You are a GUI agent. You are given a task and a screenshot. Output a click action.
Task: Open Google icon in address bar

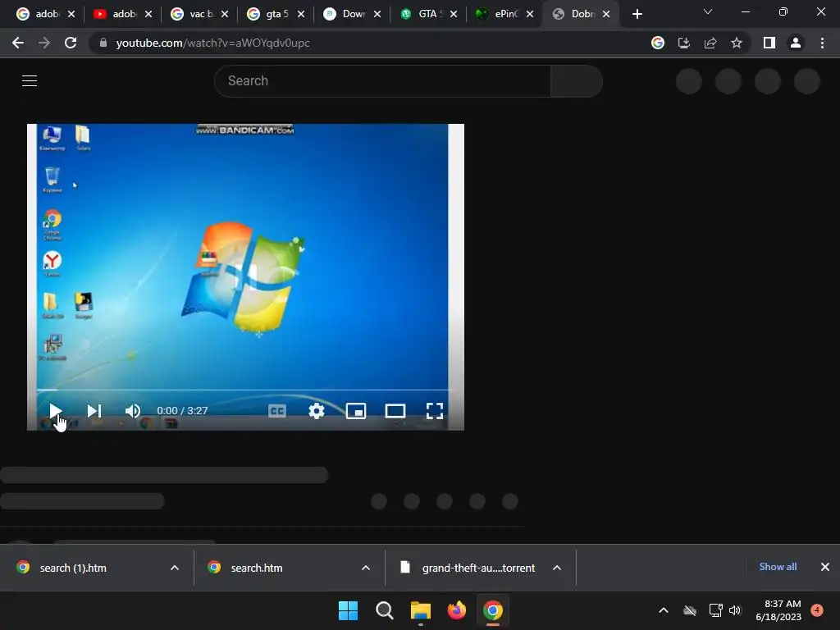(658, 43)
